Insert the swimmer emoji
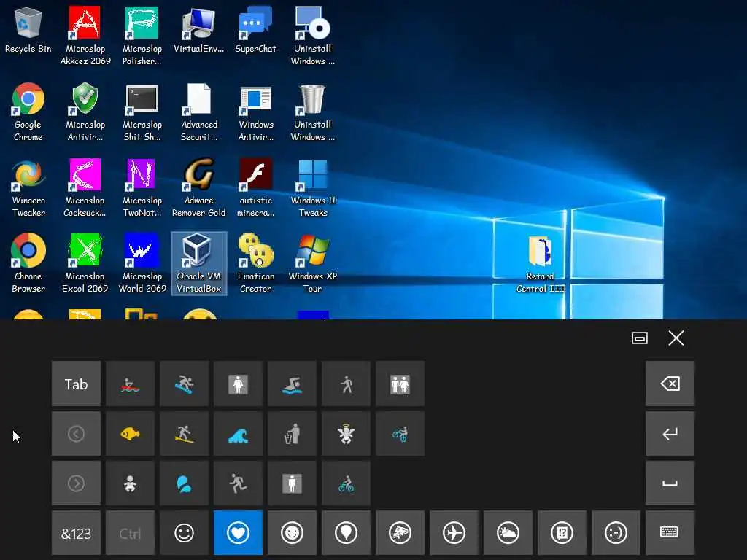Image resolution: width=747 pixels, height=560 pixels. pos(292,384)
